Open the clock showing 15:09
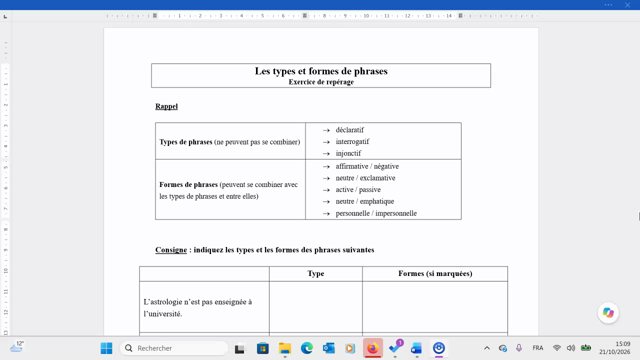 coord(615,348)
